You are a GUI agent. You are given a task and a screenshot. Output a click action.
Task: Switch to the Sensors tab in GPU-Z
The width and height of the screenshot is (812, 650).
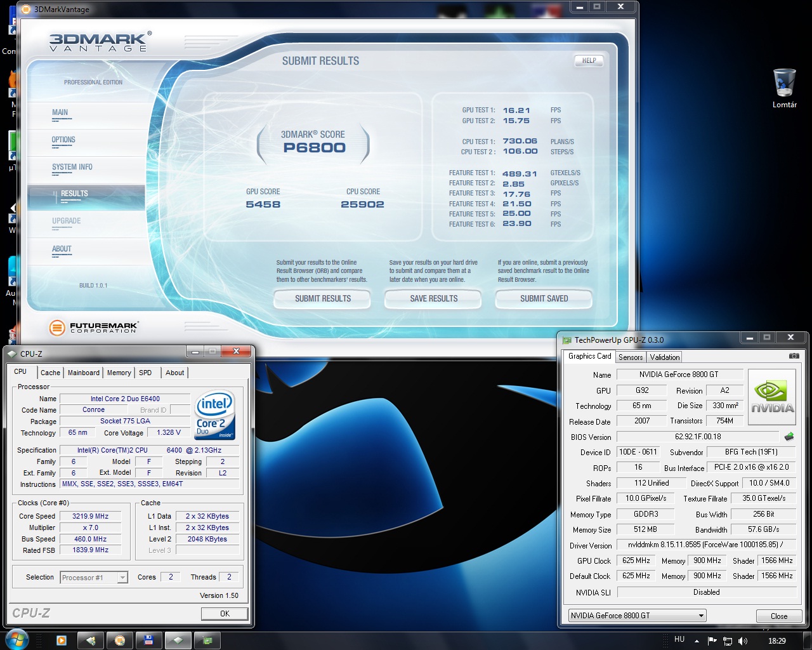point(631,357)
